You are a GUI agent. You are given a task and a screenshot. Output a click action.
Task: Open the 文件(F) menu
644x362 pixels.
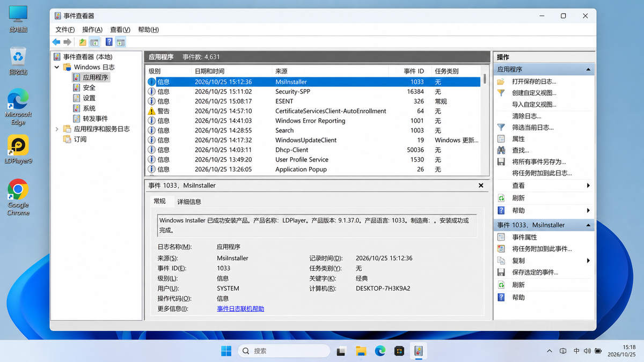click(65, 29)
